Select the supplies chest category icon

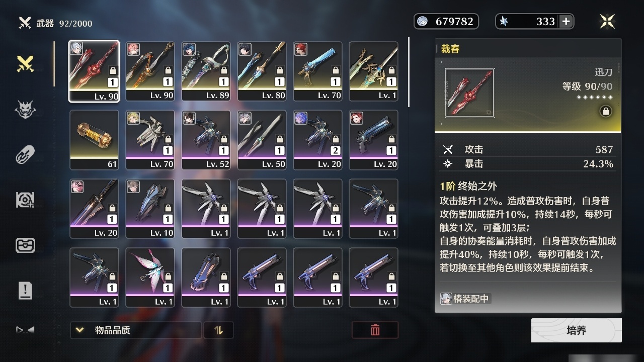pyautogui.click(x=25, y=245)
